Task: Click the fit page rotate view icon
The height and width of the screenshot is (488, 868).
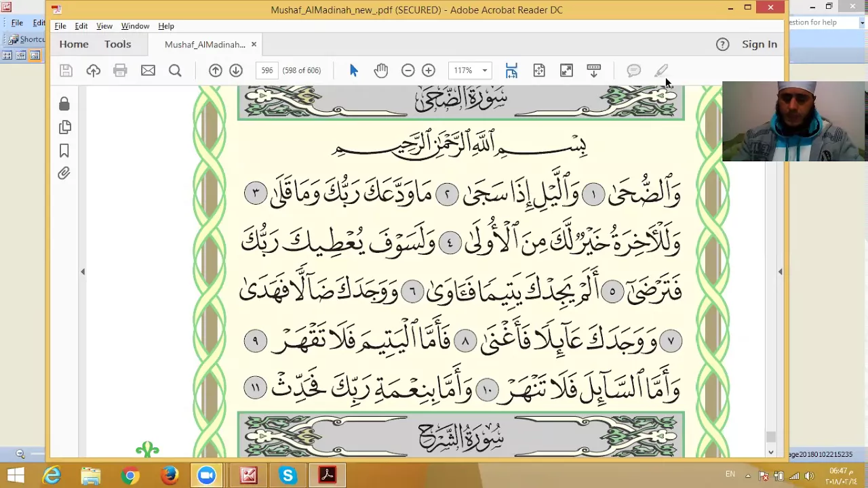Action: (x=539, y=70)
